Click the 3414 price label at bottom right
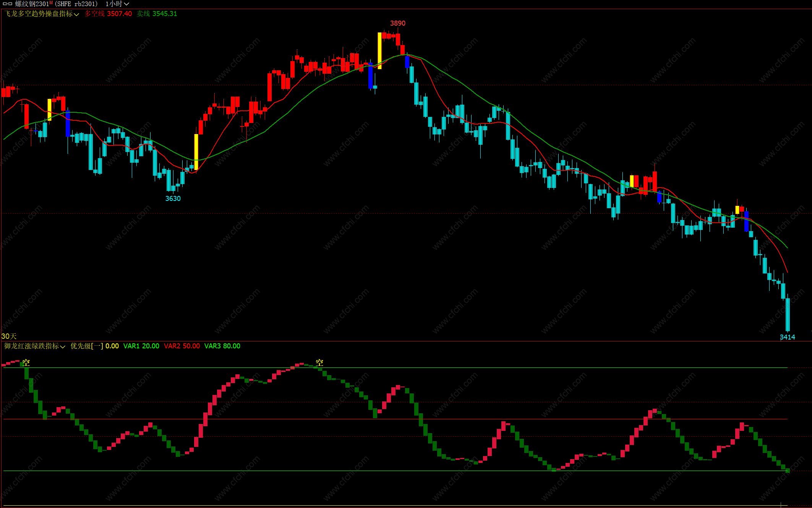The width and height of the screenshot is (812, 508). click(787, 337)
